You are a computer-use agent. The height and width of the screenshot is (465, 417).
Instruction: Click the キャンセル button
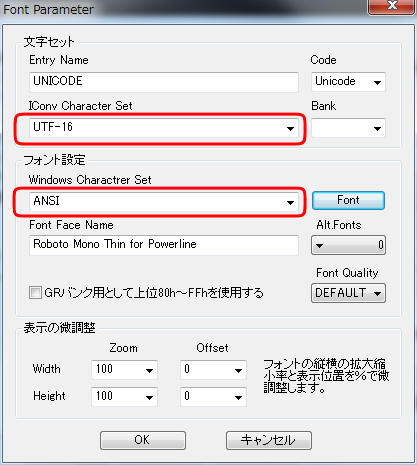pyautogui.click(x=269, y=440)
